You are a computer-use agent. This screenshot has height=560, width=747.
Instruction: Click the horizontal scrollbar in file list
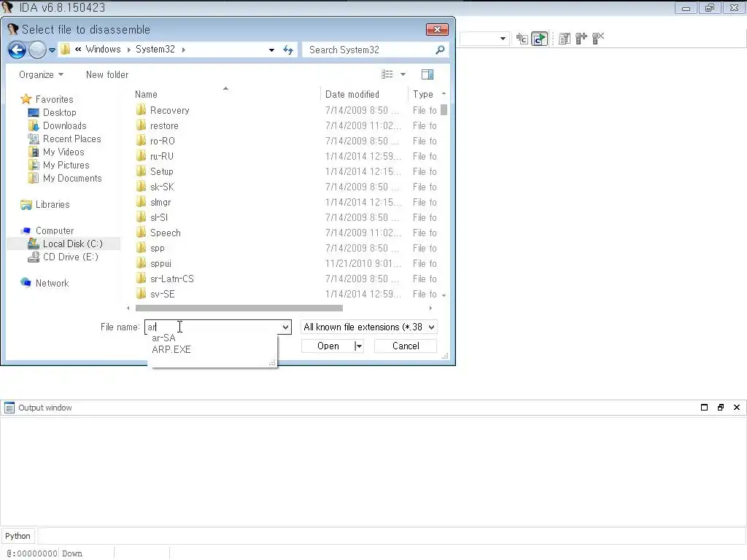[x=239, y=308]
